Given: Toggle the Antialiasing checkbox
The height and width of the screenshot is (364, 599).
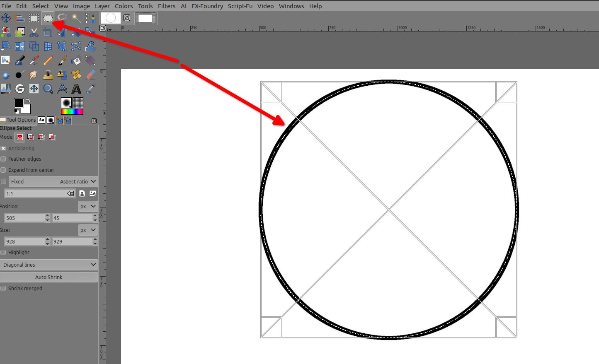Looking at the screenshot, I should tap(3, 148).
